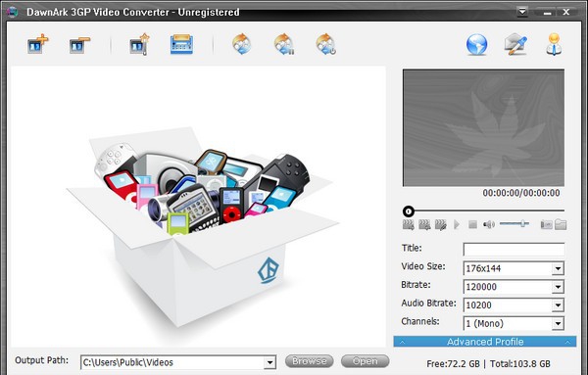This screenshot has width=588, height=375.
Task: Click inside the Title input field
Action: (x=514, y=250)
